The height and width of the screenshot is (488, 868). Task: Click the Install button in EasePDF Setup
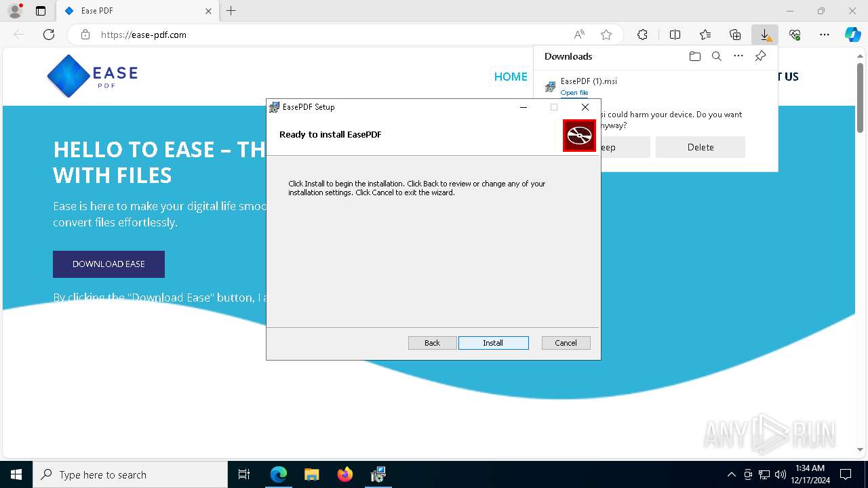click(493, 343)
